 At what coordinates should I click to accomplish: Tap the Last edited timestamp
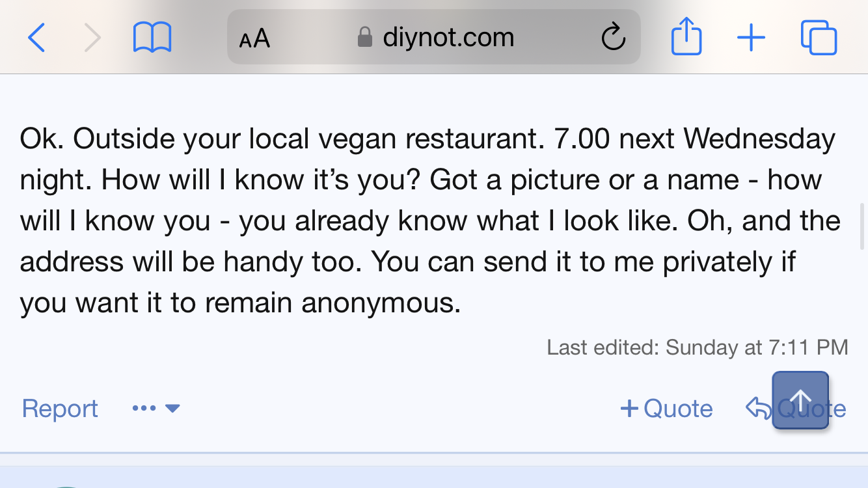pyautogui.click(x=697, y=347)
